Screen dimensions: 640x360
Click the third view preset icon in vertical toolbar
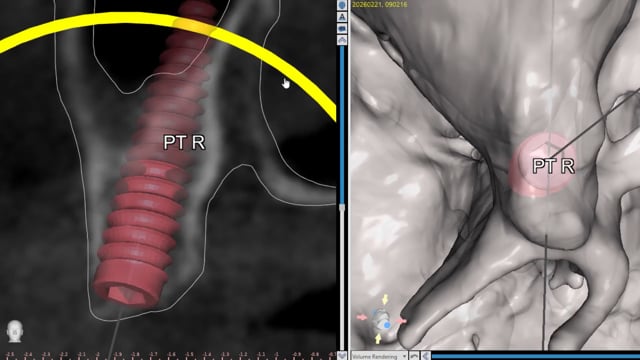coord(342,29)
